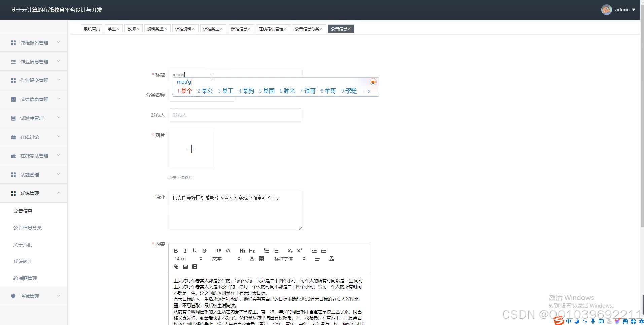Close the 公告信息 active tab
644x325 pixels.
[x=349, y=29]
